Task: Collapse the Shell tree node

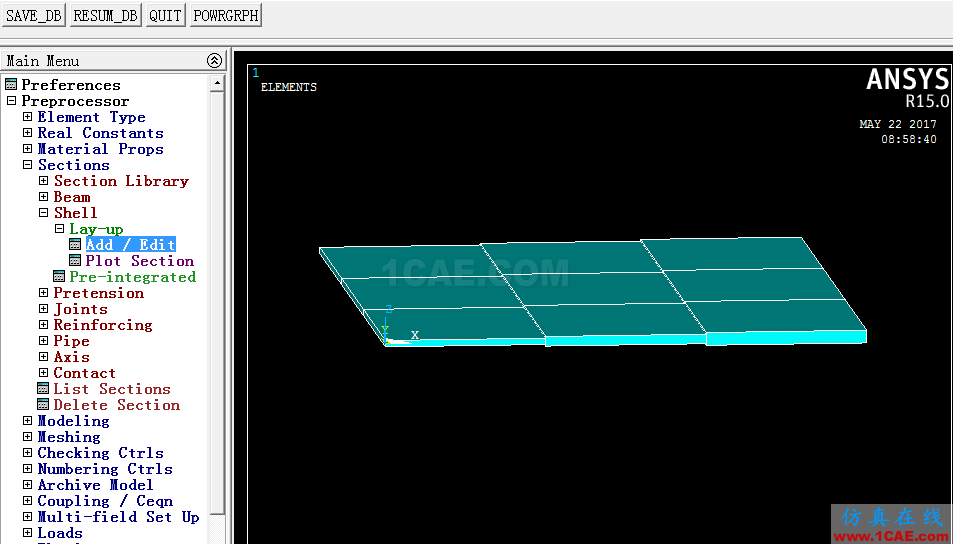Action: click(x=44, y=212)
